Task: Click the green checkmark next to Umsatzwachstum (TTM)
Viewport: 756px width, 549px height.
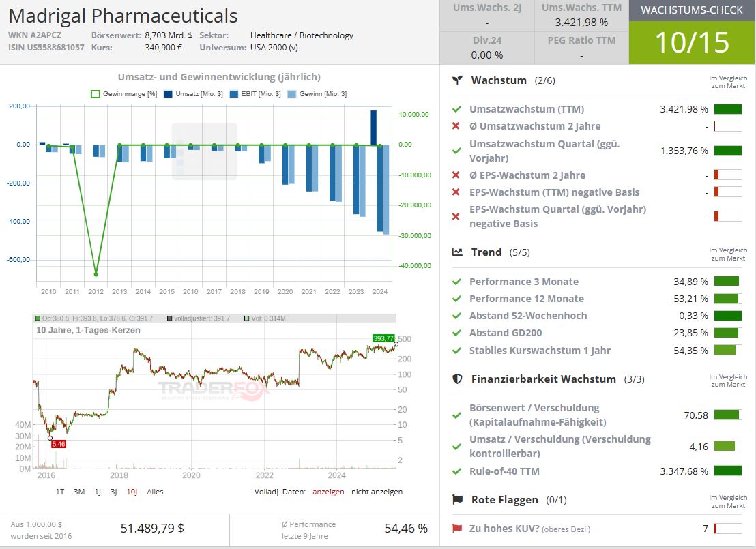Action: (456, 109)
